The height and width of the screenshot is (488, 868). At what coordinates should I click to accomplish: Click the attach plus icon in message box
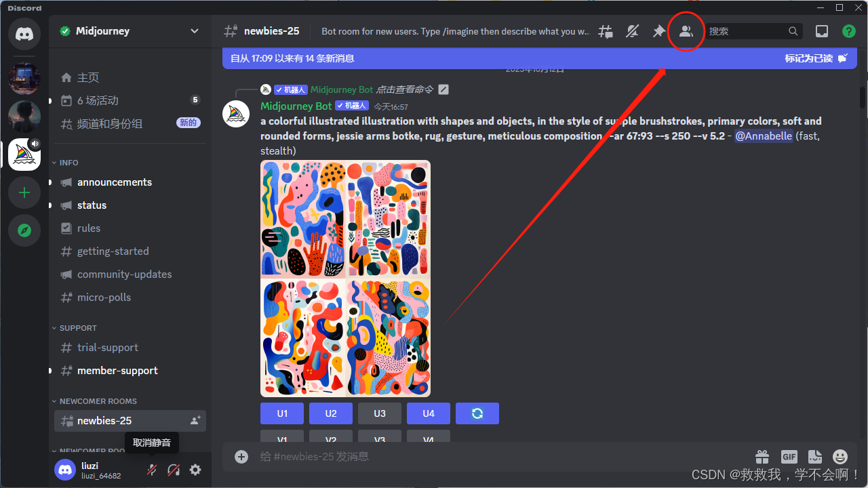241,457
